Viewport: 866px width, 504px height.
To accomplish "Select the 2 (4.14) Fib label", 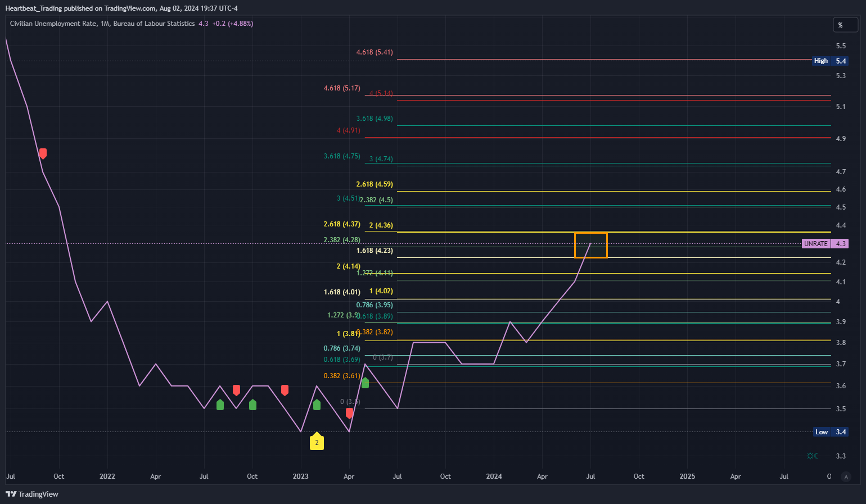I will [x=349, y=266].
